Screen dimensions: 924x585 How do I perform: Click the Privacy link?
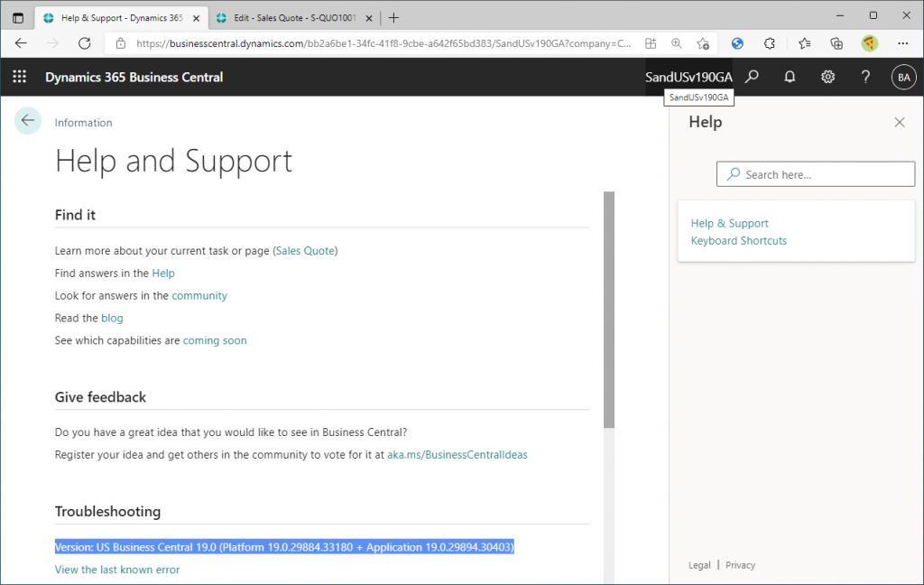coord(740,565)
